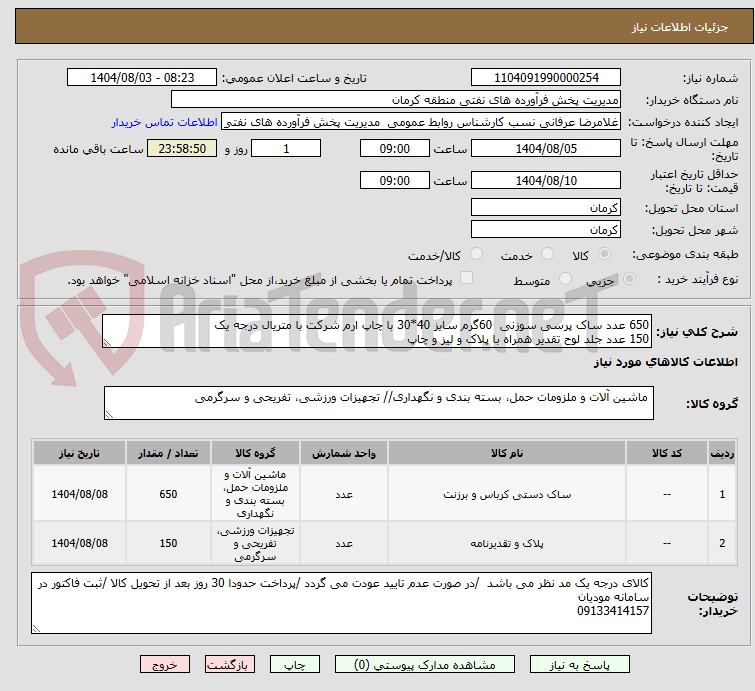The image size is (755, 691).
Task: Click need date in the 650 row
Action: 79,494
